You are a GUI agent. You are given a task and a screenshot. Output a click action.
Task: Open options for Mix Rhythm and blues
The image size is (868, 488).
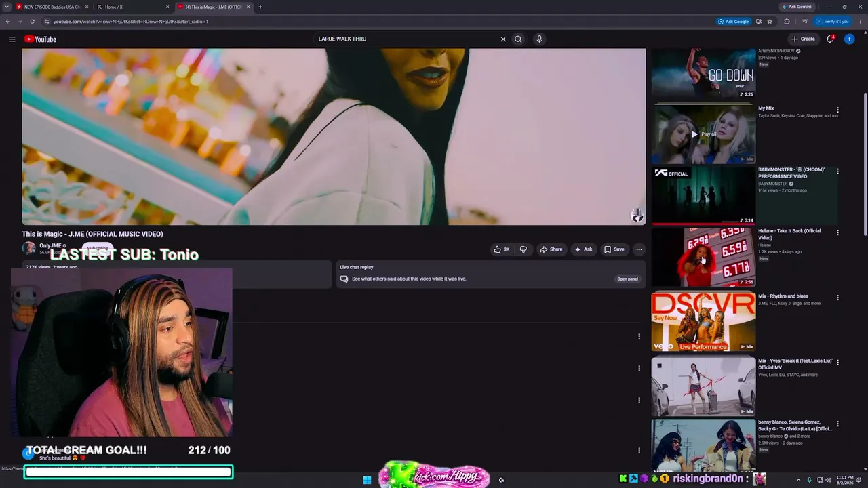click(837, 298)
